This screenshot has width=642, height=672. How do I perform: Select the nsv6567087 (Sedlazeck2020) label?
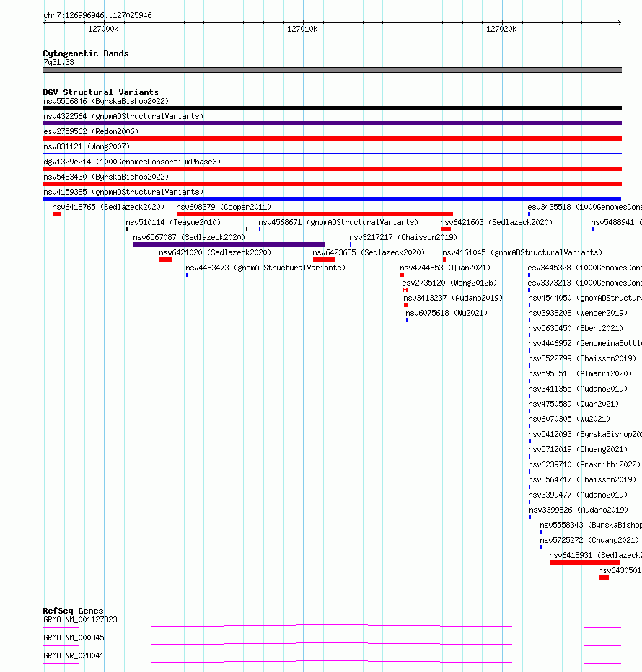189,237
